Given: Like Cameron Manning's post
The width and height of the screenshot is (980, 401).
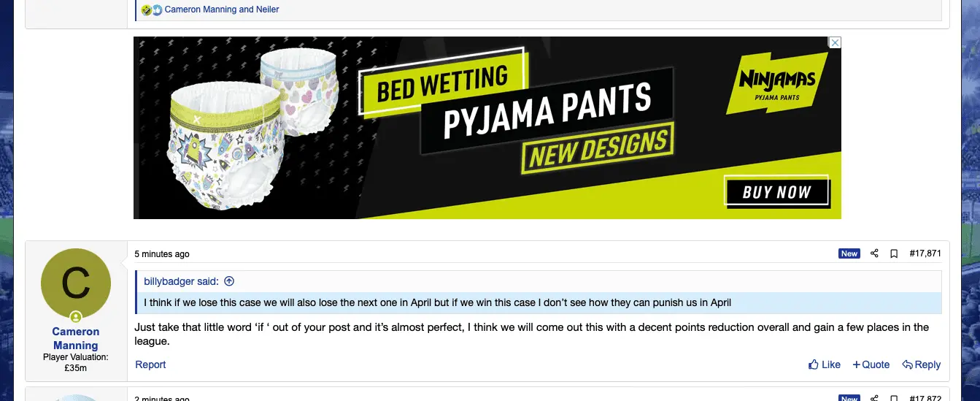Looking at the screenshot, I should click(825, 364).
